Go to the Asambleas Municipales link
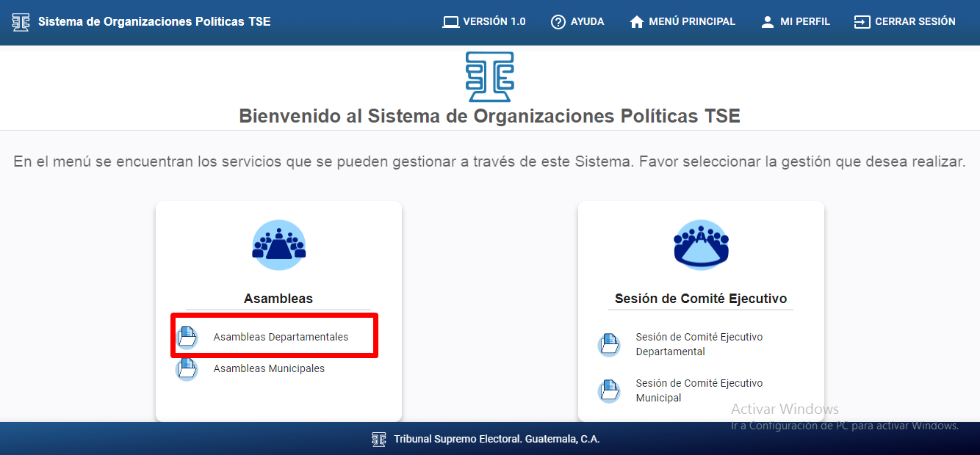 point(269,368)
